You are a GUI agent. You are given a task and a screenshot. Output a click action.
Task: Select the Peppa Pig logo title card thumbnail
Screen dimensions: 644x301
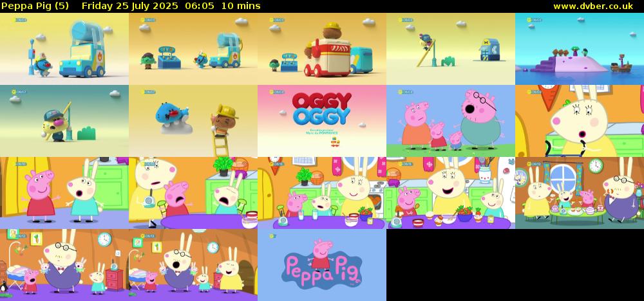coord(322,265)
